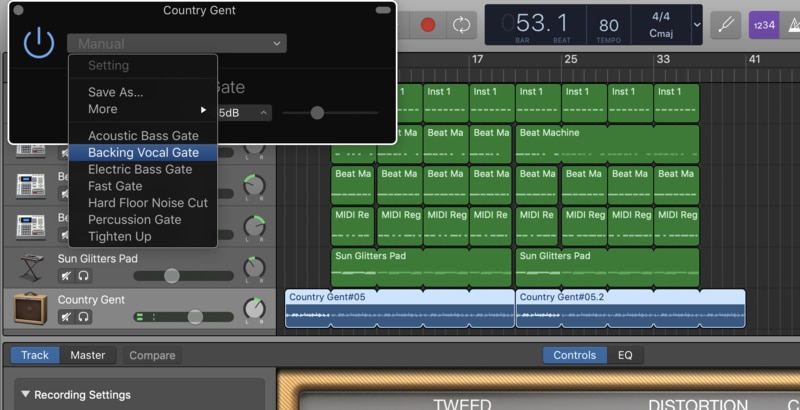Select the wide Beat Machine region

click(x=607, y=144)
